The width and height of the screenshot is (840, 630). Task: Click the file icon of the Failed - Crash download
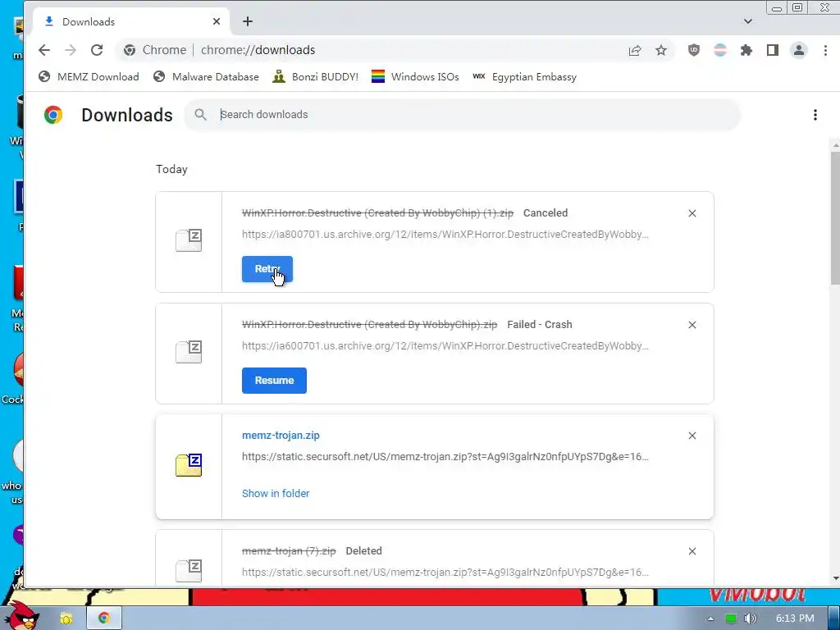tap(189, 352)
